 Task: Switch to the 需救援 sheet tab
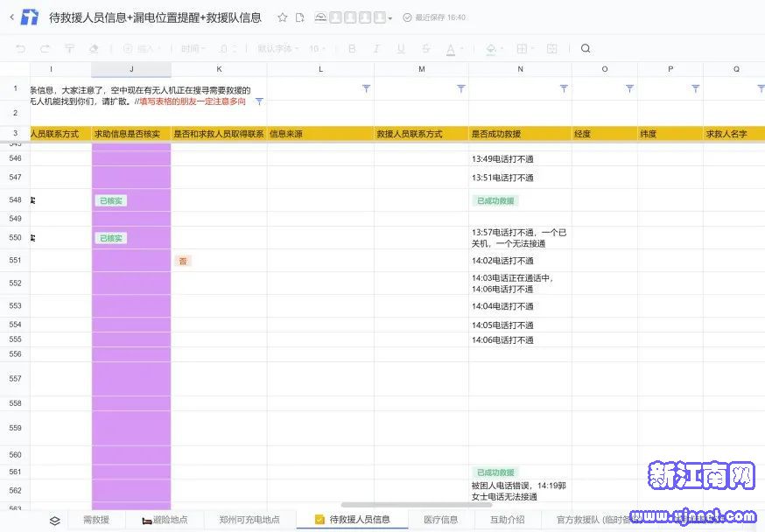[x=96, y=520]
